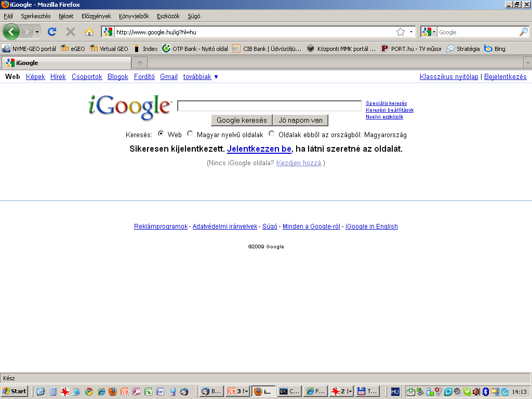
Task: Open the Képek link
Action: coord(36,77)
